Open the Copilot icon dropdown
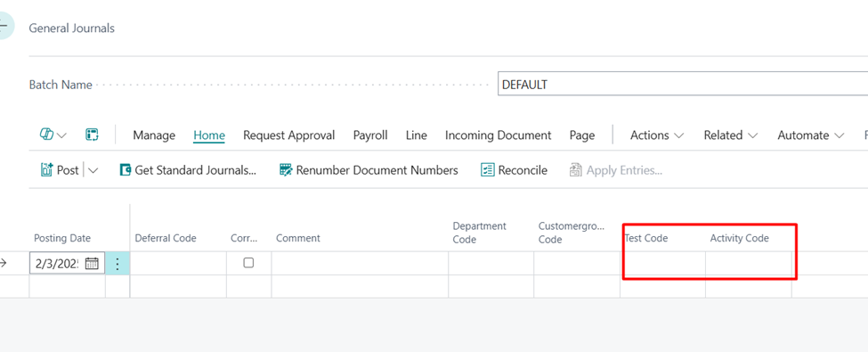The height and width of the screenshot is (352, 868). pyautogui.click(x=53, y=135)
